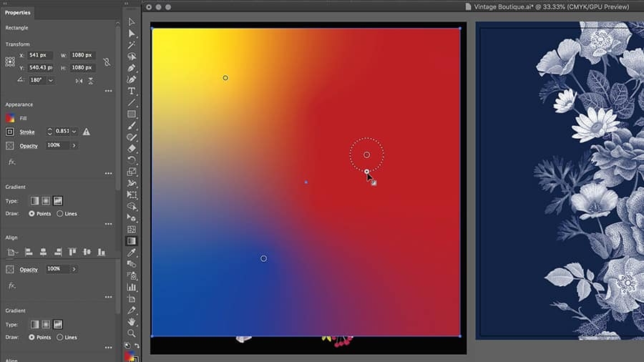Click the stroke weight warning triangle
The width and height of the screenshot is (644, 362).
click(87, 132)
